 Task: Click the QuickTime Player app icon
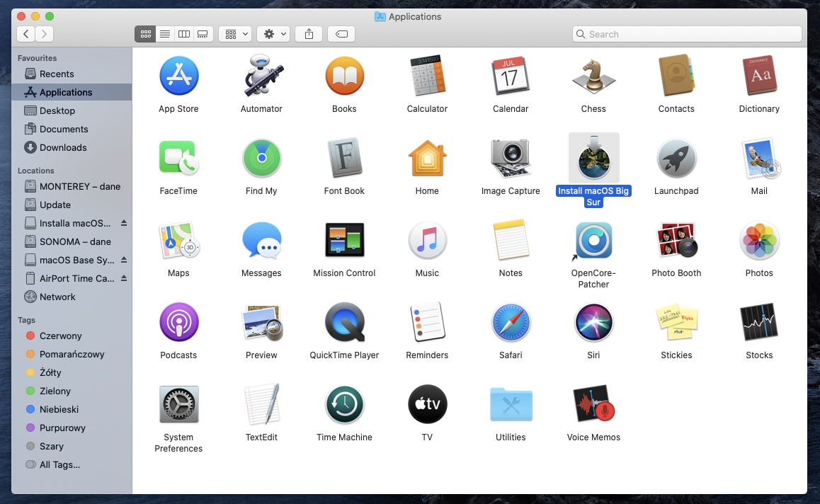pyautogui.click(x=344, y=323)
